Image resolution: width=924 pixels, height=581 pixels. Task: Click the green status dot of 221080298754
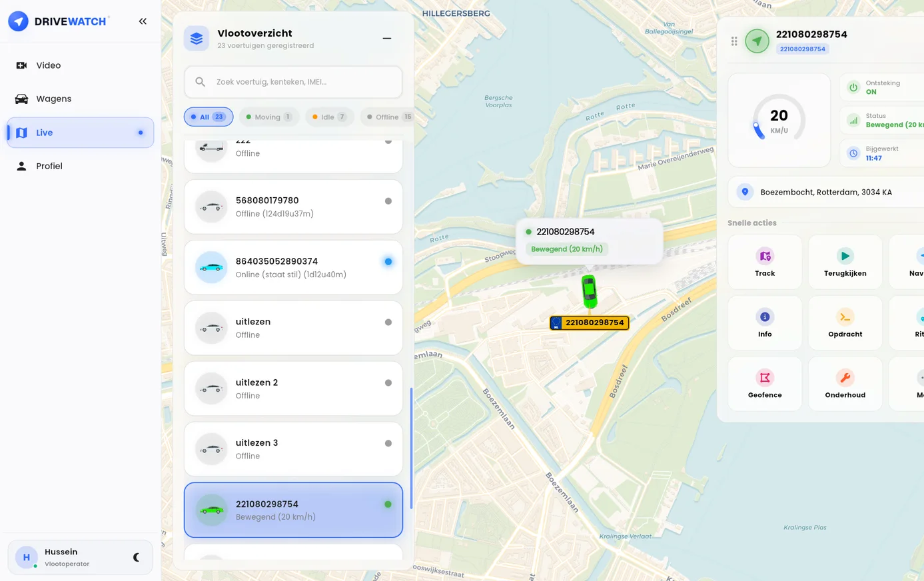(x=388, y=504)
